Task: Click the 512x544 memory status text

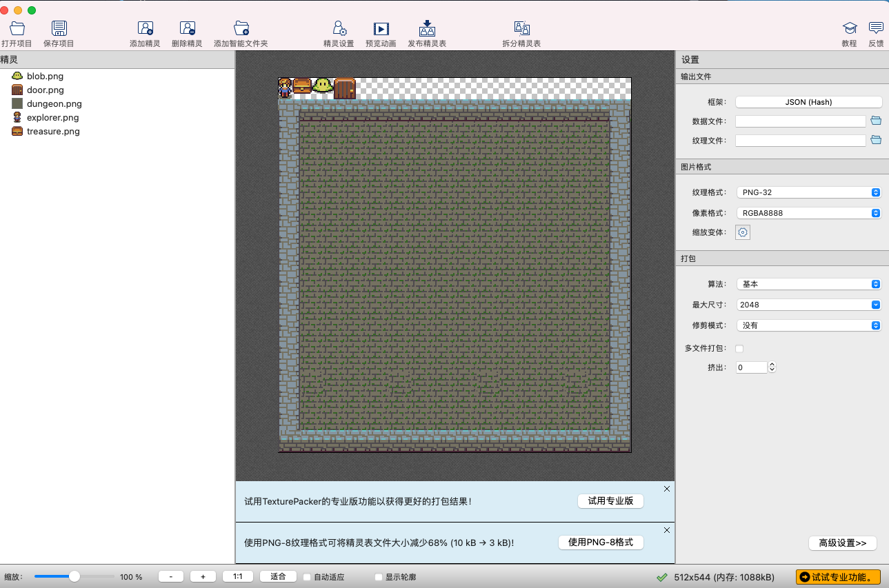Action: 723,577
